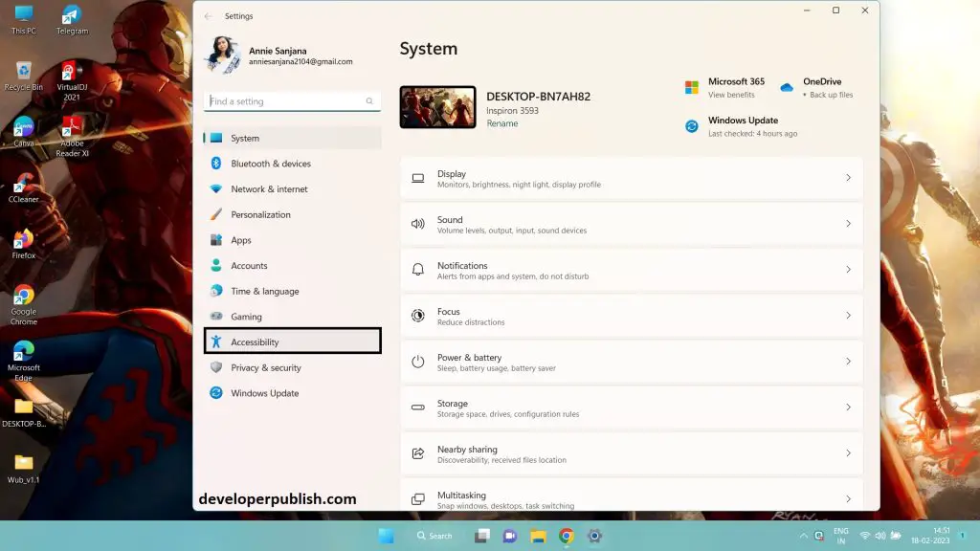This screenshot has height=551, width=980.
Task: Open the taskbar Search box
Action: click(x=434, y=536)
